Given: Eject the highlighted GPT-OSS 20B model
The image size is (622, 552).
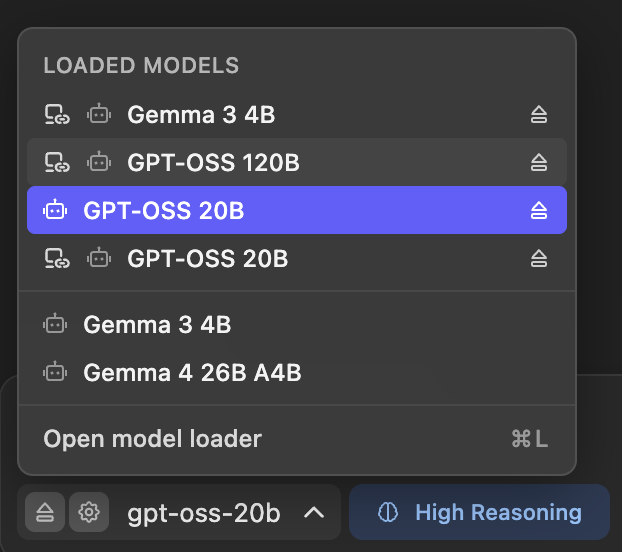Looking at the screenshot, I should [539, 210].
